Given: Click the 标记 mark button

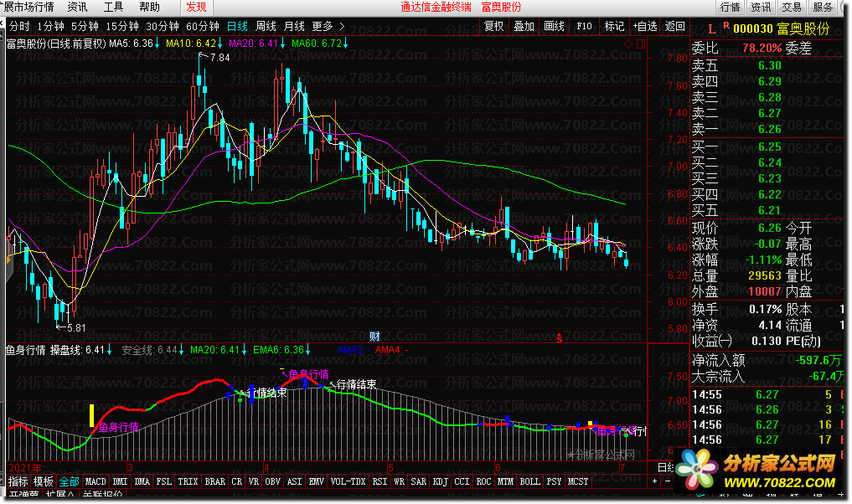Looking at the screenshot, I should pyautogui.click(x=615, y=26).
